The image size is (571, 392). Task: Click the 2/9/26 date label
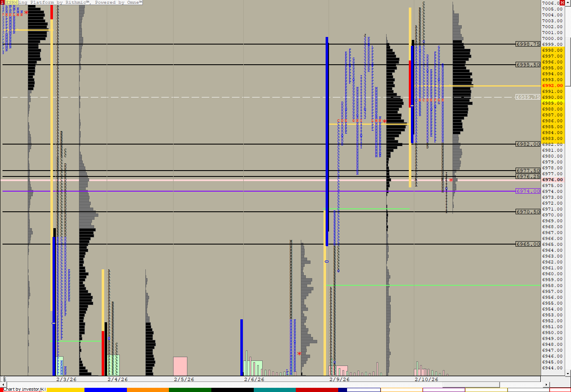coord(339,379)
